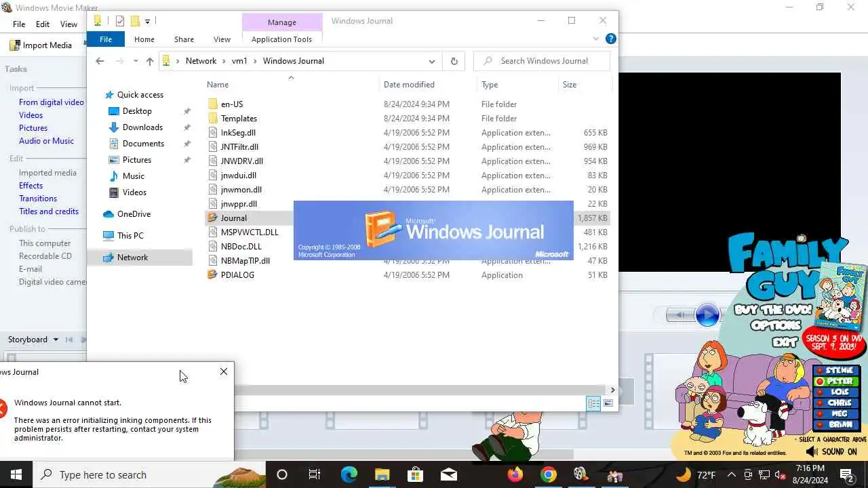Open recent locations dropdown arrow

(136, 61)
